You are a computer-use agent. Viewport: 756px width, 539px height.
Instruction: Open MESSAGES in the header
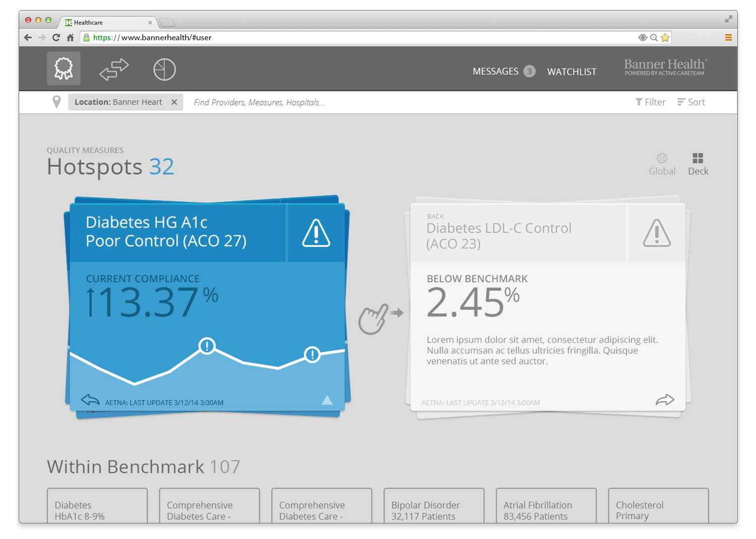495,72
